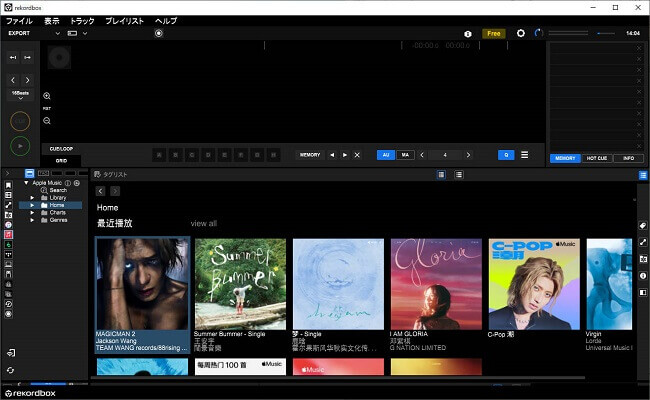Go to next memory cue arrow

[x=344, y=155]
